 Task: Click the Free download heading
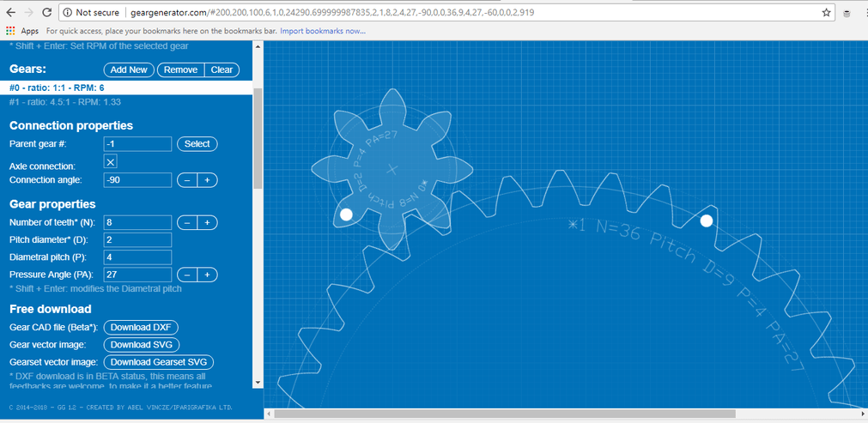(x=51, y=309)
